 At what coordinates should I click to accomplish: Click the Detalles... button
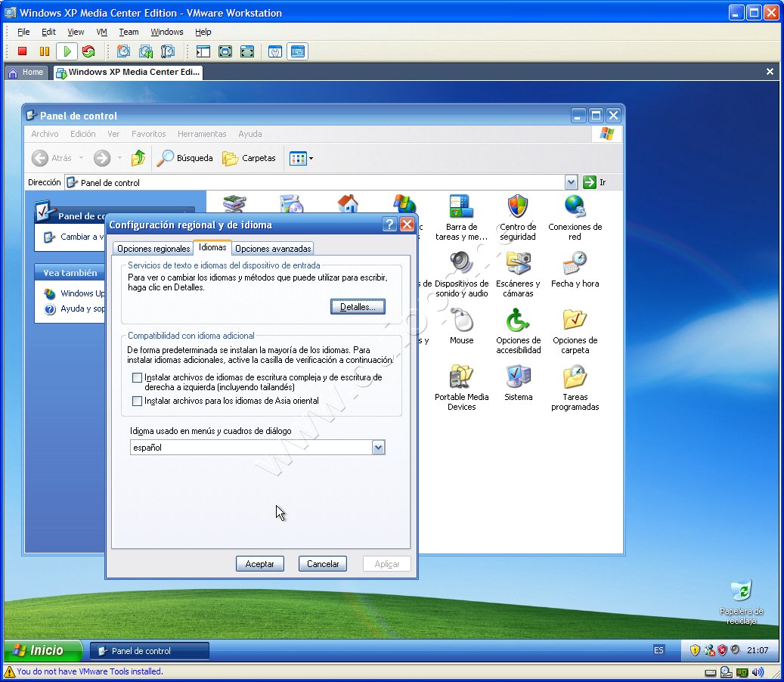tap(358, 307)
